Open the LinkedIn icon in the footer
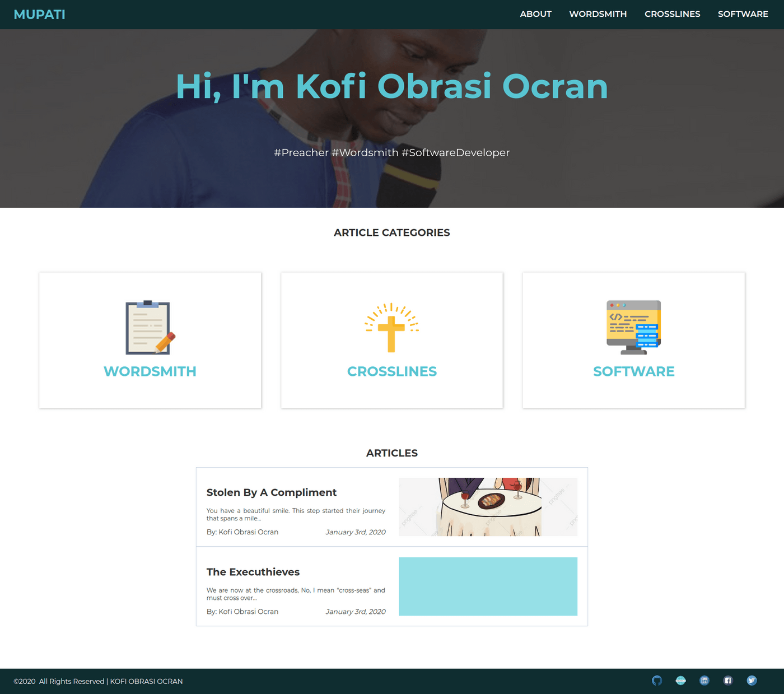This screenshot has width=784, height=694. 704,680
